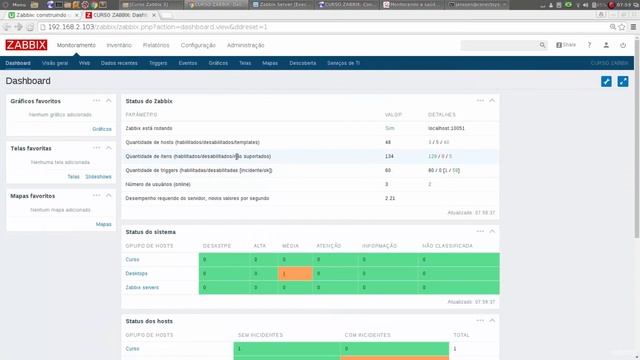Open the three-dots menu of Status dos hosts widget
Viewport: 640px width, 360px height.
(480, 320)
